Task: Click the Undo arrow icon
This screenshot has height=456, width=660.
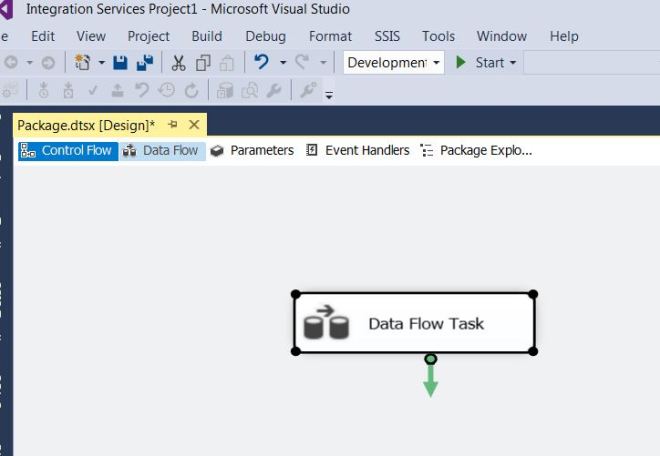Action: (262, 62)
